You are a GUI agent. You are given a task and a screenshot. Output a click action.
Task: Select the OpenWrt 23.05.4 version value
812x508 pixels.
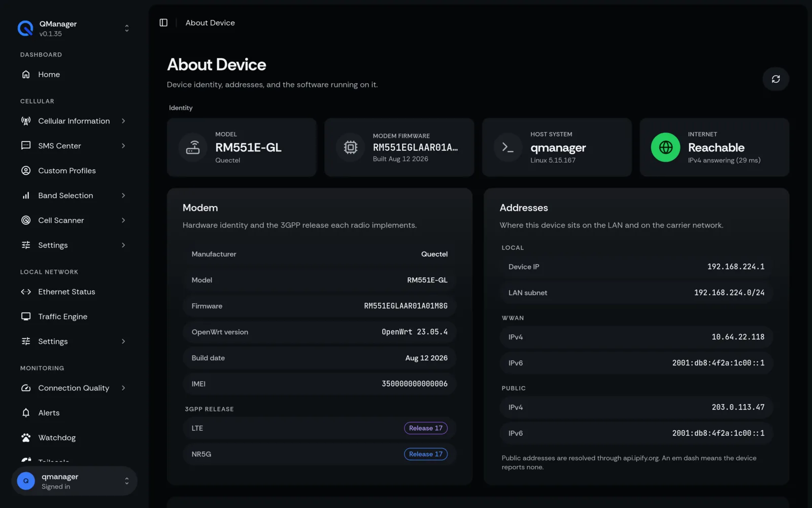pyautogui.click(x=415, y=332)
